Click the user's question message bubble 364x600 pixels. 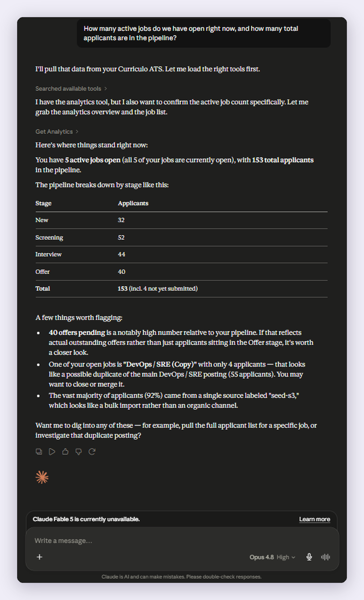tap(204, 33)
